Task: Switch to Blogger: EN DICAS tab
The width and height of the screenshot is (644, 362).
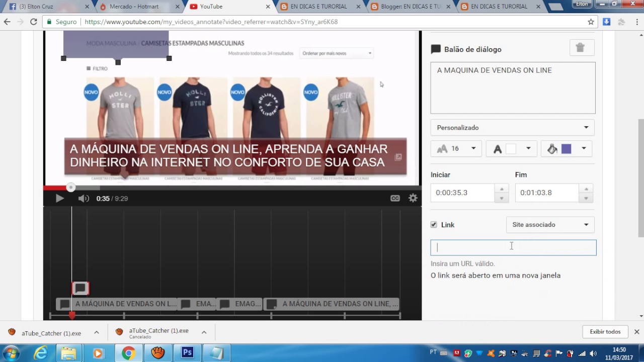Action: click(410, 7)
